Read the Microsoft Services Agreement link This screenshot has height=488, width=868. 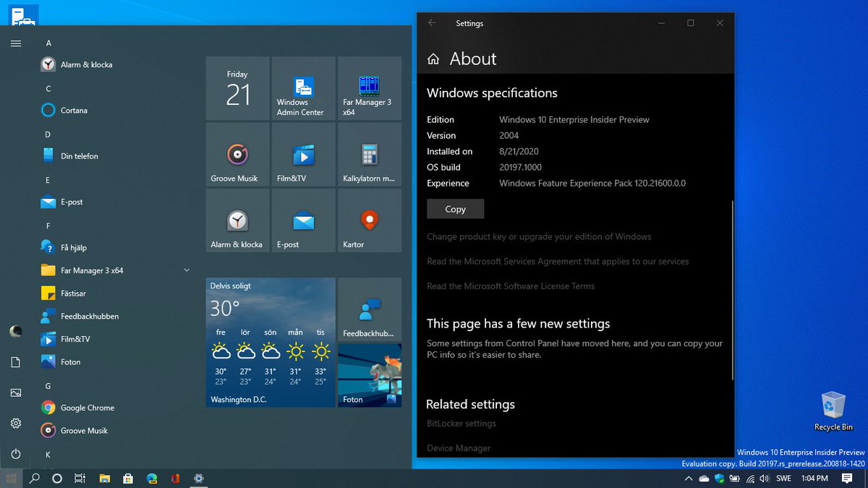(x=558, y=261)
